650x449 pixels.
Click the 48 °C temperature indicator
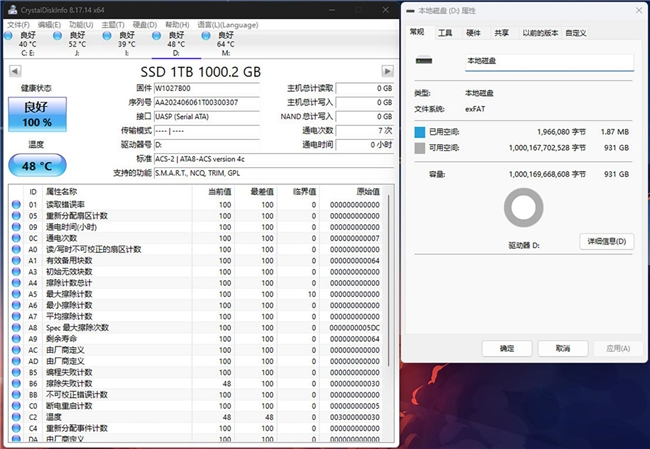pos(36,165)
